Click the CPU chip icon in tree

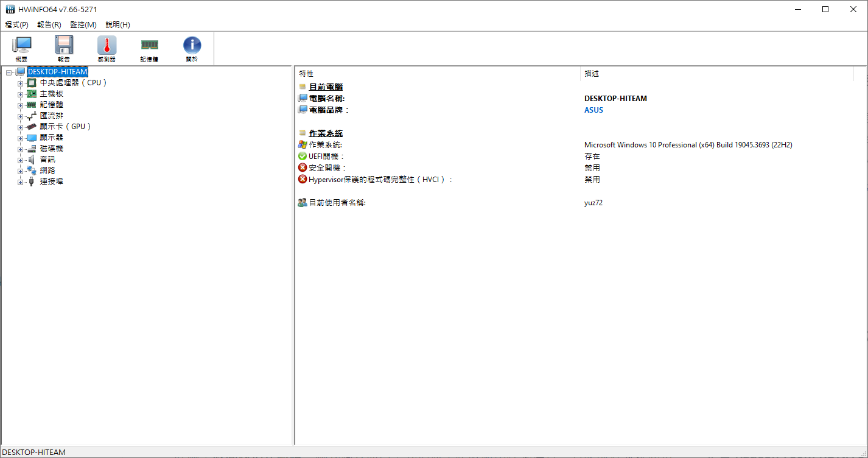(32, 83)
